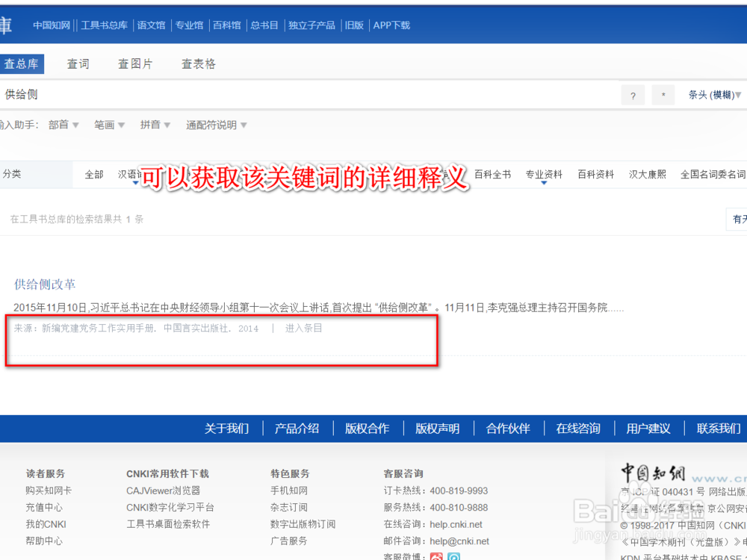Open 合作伙伴 footer link

tap(508, 429)
